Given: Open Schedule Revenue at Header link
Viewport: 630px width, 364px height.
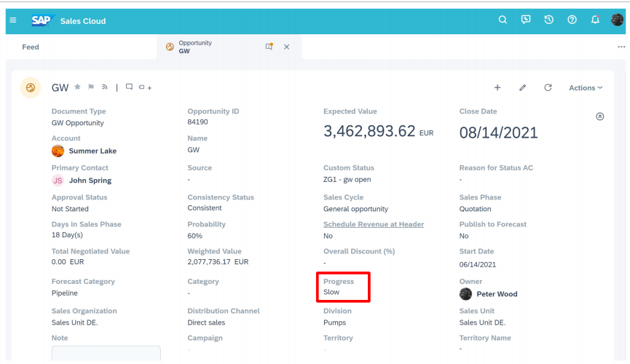Looking at the screenshot, I should pyautogui.click(x=374, y=224).
